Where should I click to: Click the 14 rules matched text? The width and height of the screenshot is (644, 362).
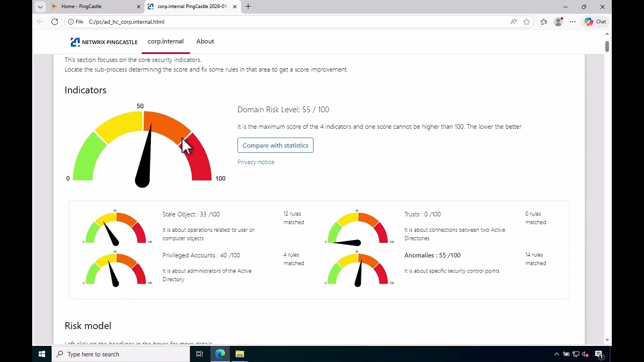(x=536, y=259)
